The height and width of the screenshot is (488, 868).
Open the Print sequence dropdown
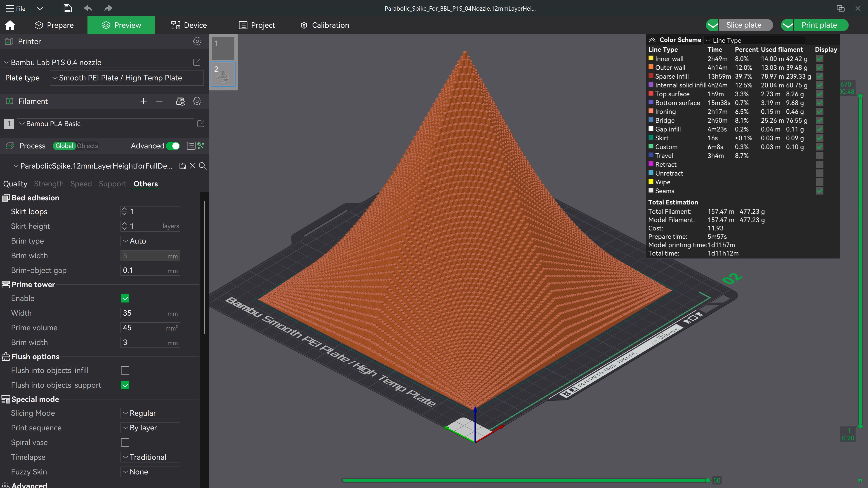pos(150,428)
